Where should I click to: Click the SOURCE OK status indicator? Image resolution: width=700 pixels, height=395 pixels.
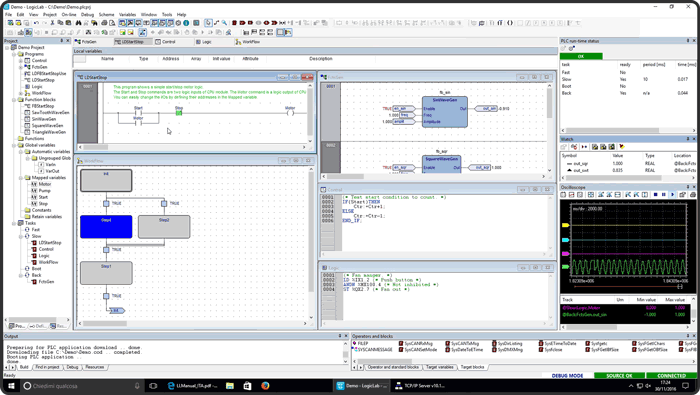click(x=619, y=375)
